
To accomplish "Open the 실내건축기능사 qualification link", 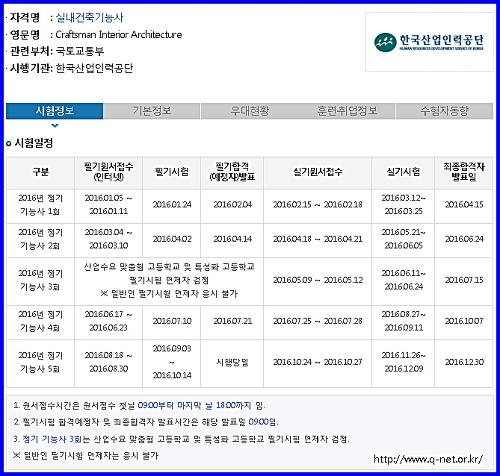I will [89, 17].
